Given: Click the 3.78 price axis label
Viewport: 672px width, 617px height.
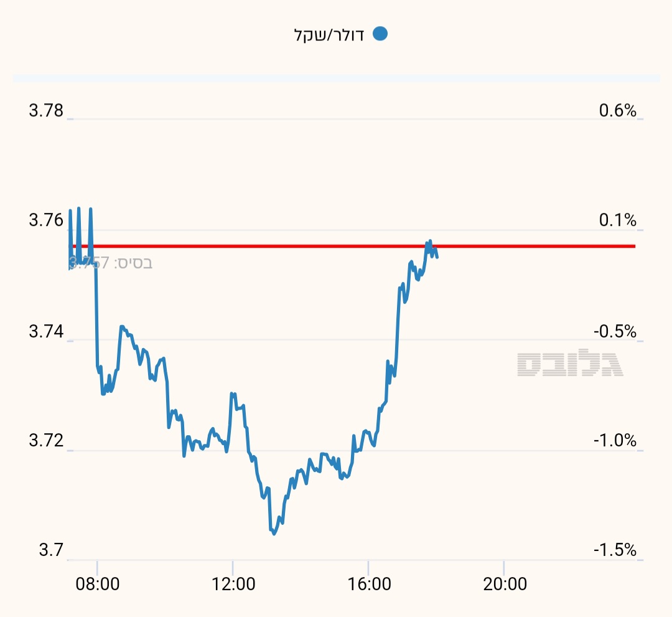Looking at the screenshot, I should coord(46,111).
